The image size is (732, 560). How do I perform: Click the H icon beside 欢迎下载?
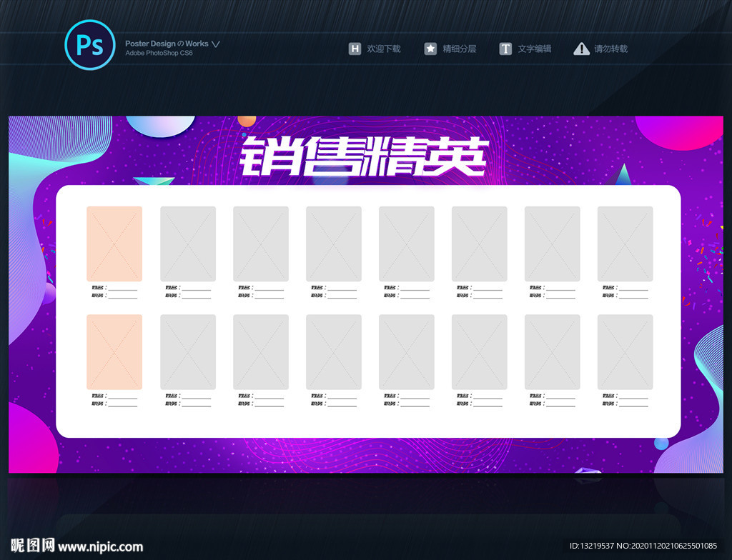tap(355, 49)
